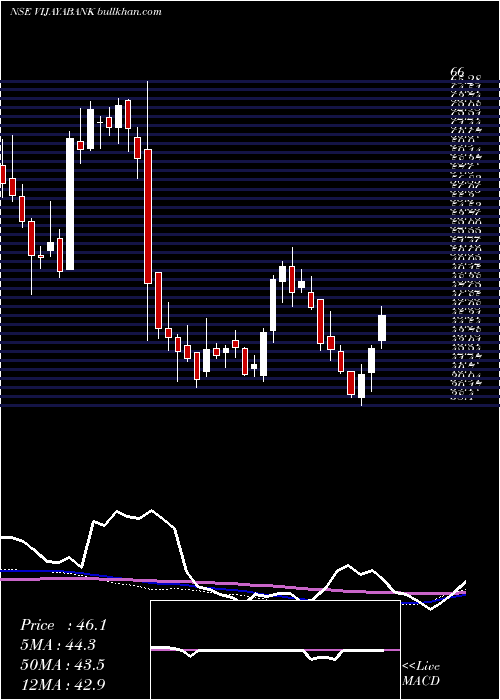Click the '50MA : 43.5' value
This screenshot has height=700, width=500.
[62, 665]
